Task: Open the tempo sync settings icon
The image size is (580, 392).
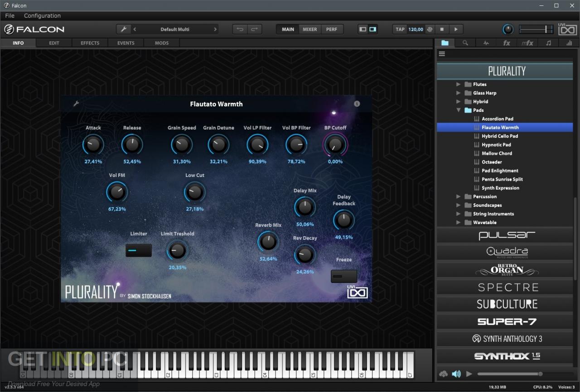Action: 430,29
